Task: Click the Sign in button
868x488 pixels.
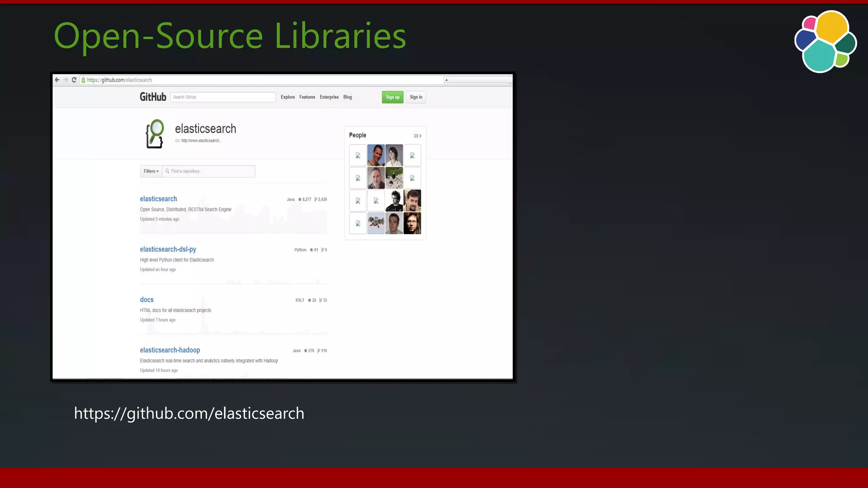Action: pyautogui.click(x=416, y=97)
